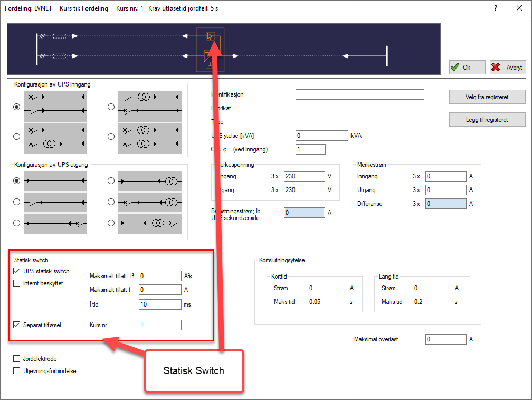Image resolution: width=532 pixels, height=400 pixels.
Task: Confirm the dialog with the Ok button
Action: [467, 68]
